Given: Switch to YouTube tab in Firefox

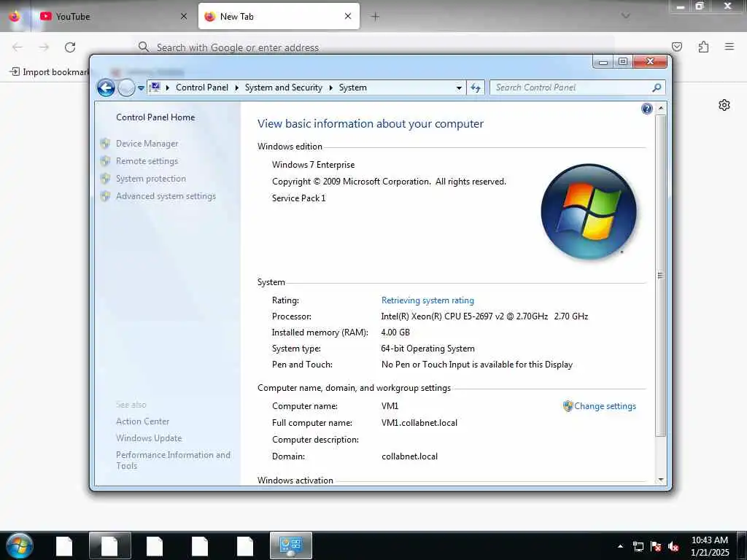Looking at the screenshot, I should [x=113, y=17].
